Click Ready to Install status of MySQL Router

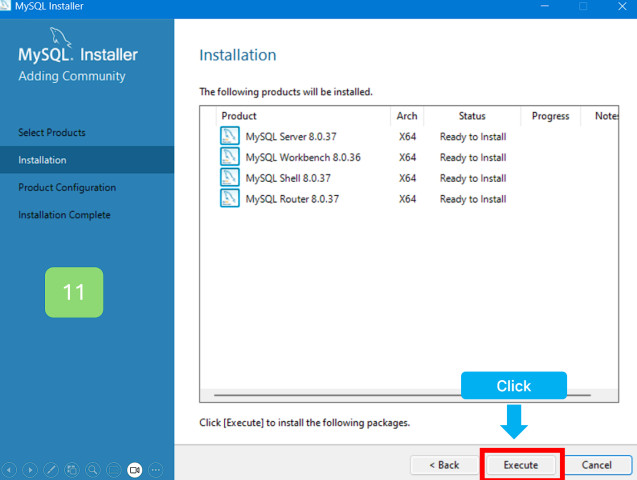point(473,199)
